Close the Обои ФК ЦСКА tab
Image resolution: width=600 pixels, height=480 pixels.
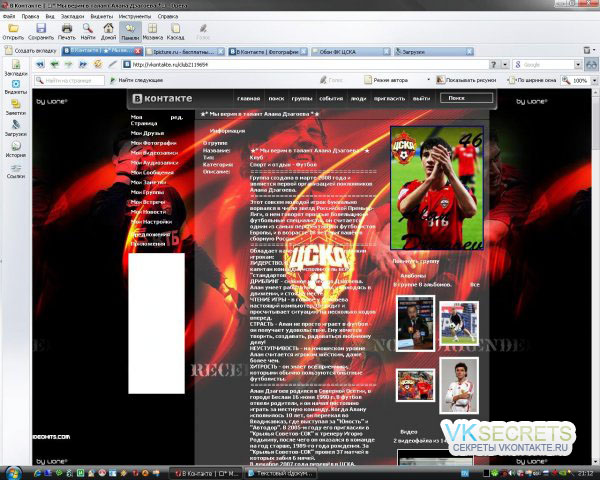(386, 52)
